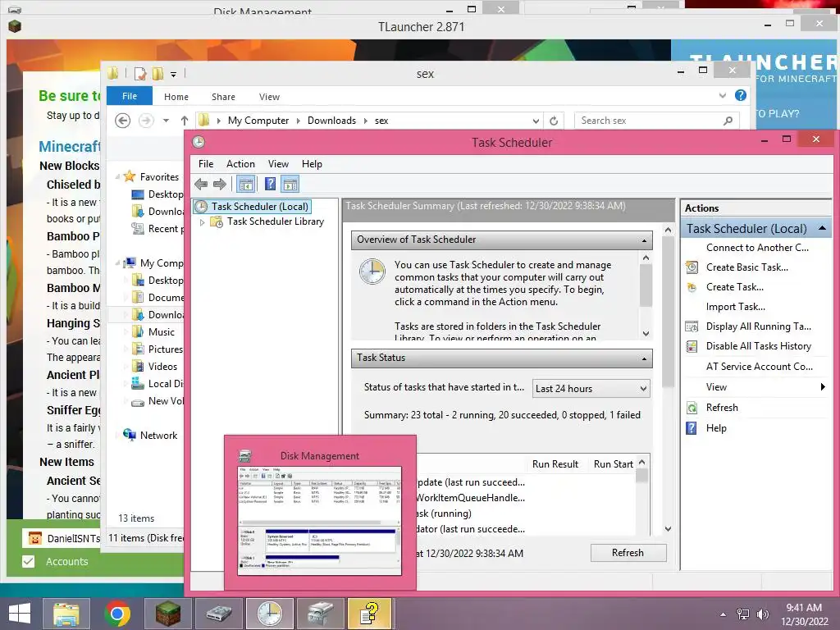
Task: Click Refresh in the Actions pane
Action: click(722, 408)
